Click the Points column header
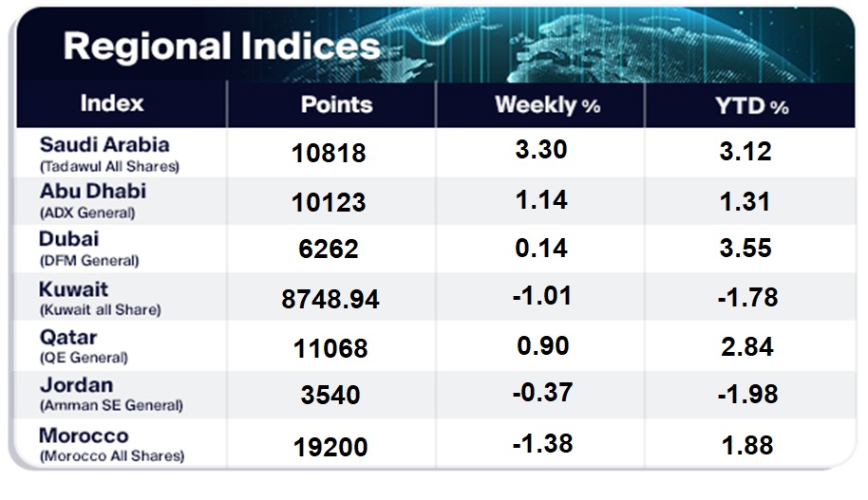Viewport: 868px width, 500px height. pyautogui.click(x=336, y=104)
